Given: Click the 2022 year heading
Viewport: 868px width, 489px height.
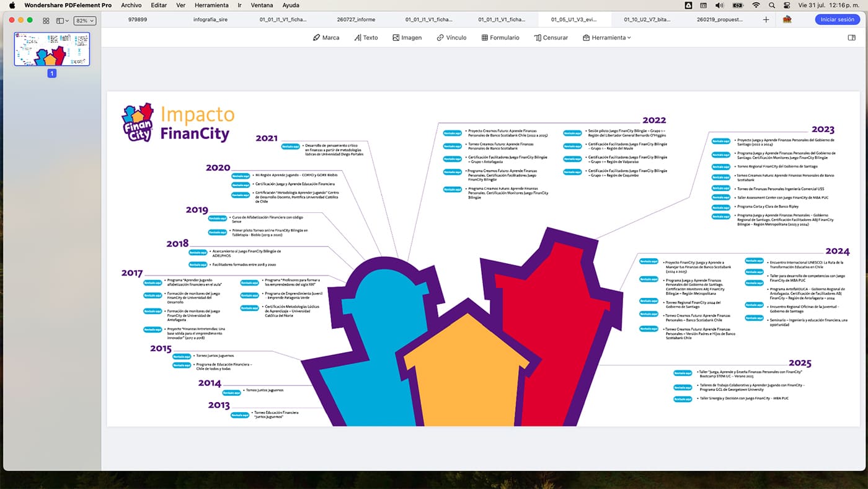Looking at the screenshot, I should pyautogui.click(x=654, y=120).
